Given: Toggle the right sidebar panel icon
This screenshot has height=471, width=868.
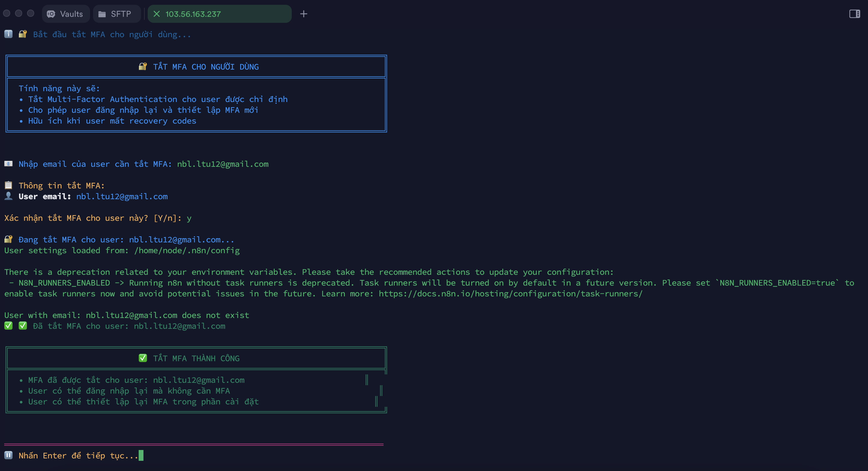Looking at the screenshot, I should coord(854,14).
